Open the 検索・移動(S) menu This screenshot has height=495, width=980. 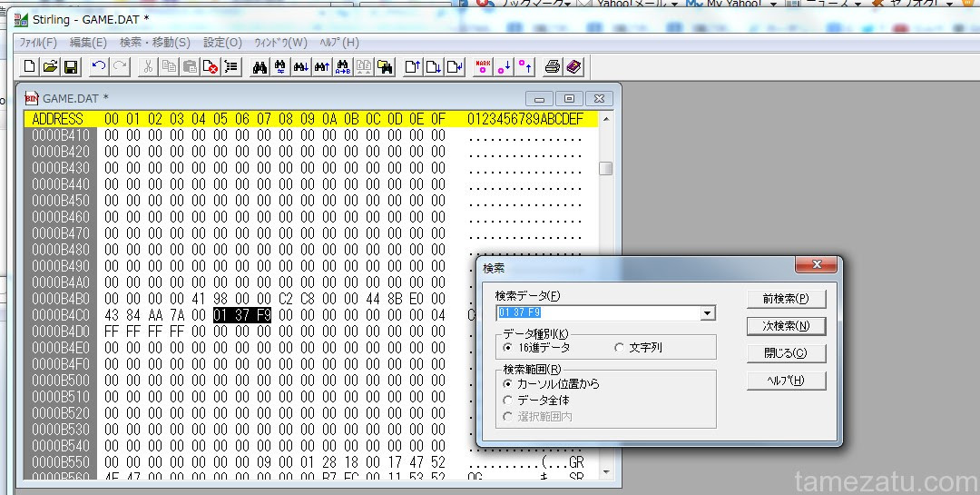(x=155, y=43)
